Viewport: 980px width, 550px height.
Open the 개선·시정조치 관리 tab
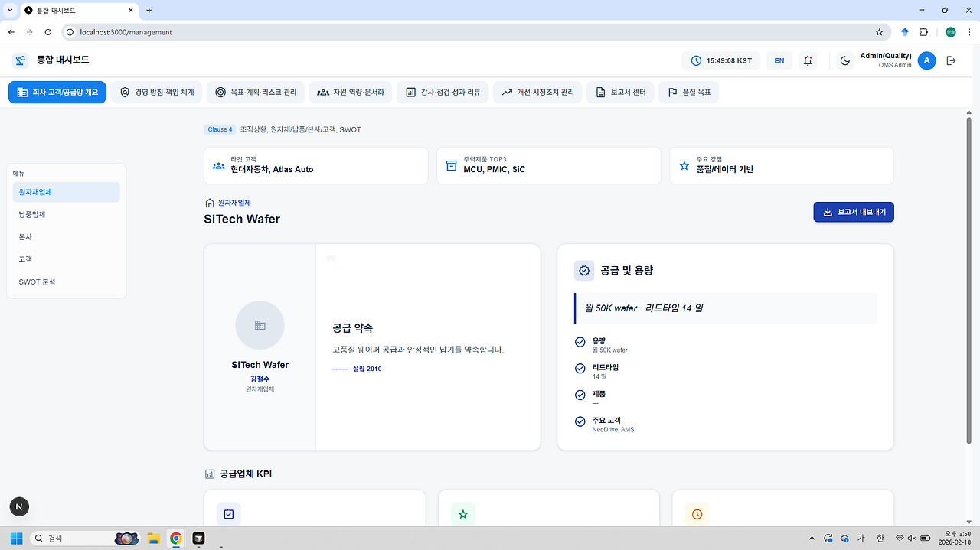click(538, 92)
